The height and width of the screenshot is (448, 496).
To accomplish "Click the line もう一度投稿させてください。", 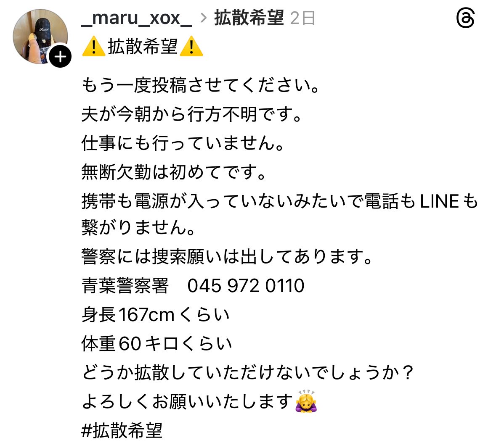I will [200, 85].
